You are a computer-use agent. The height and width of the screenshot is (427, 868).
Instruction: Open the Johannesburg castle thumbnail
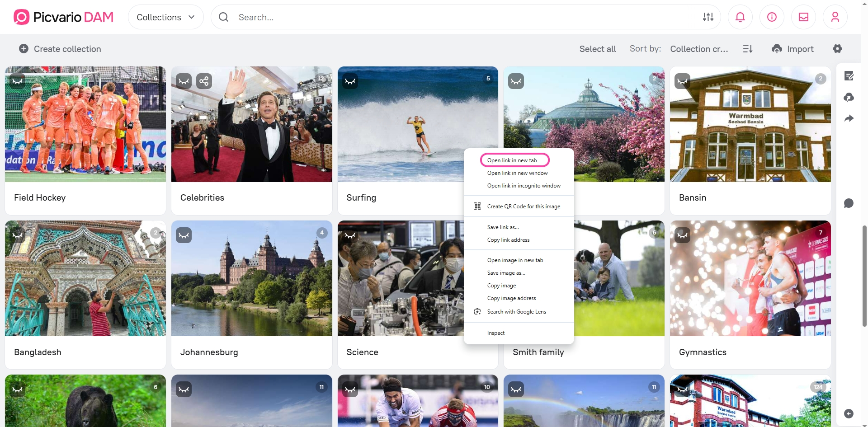pos(252,278)
